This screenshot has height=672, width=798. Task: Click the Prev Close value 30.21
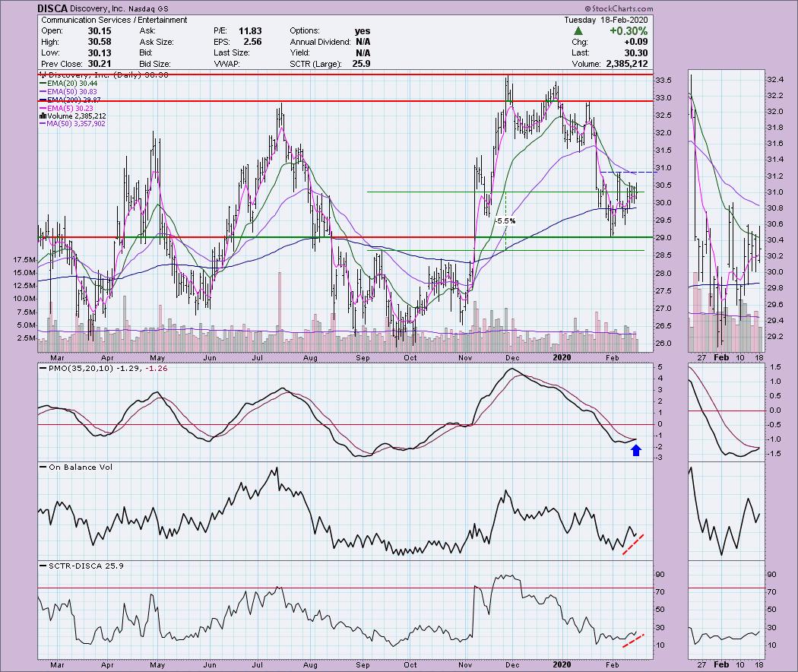tap(100, 64)
